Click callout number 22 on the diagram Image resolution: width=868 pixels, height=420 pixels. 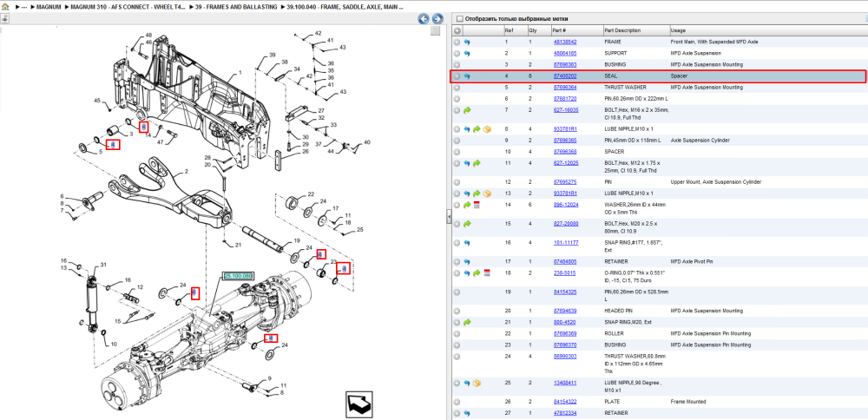point(311,194)
